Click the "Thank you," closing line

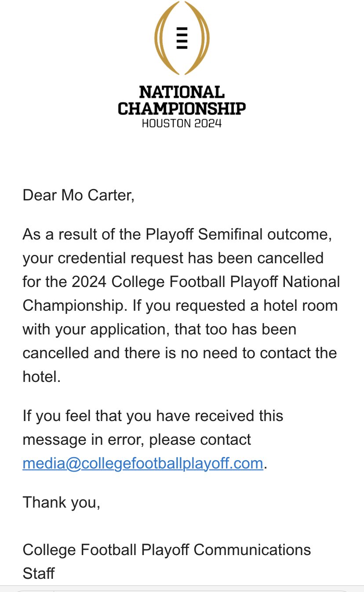point(62,502)
